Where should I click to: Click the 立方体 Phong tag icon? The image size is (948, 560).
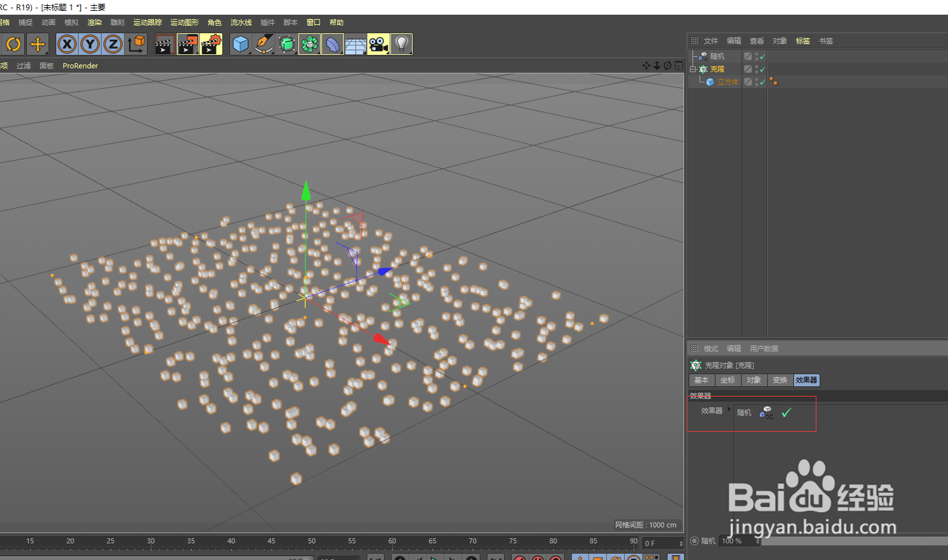774,82
